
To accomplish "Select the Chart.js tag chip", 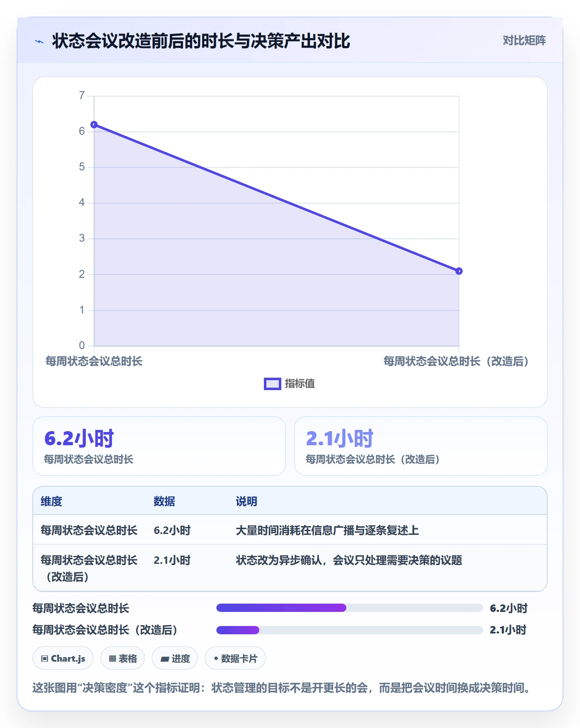I will (63, 658).
